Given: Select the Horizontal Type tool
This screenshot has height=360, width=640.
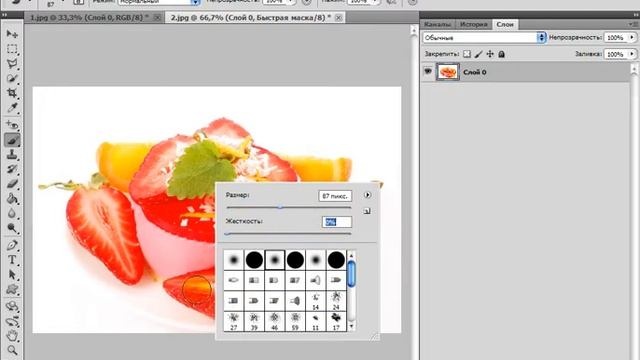Looking at the screenshot, I should pyautogui.click(x=12, y=260).
